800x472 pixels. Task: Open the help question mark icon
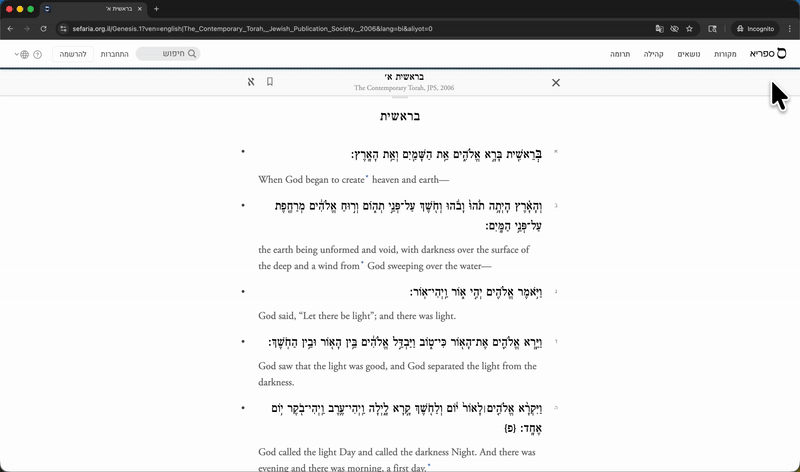[x=38, y=54]
